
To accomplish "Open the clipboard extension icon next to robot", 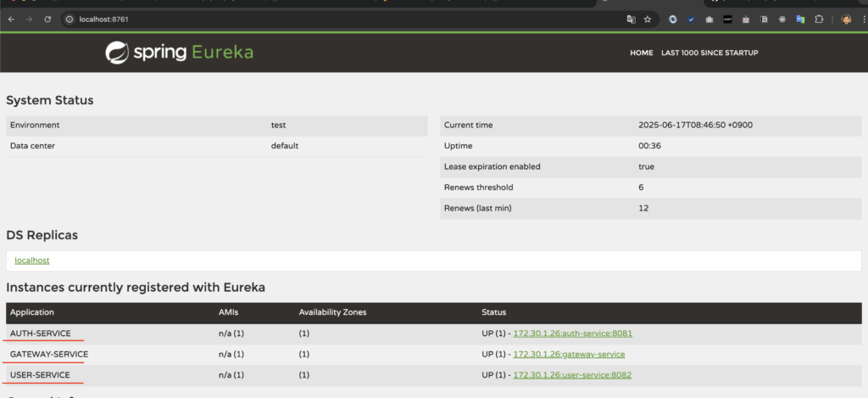I will point(764,20).
